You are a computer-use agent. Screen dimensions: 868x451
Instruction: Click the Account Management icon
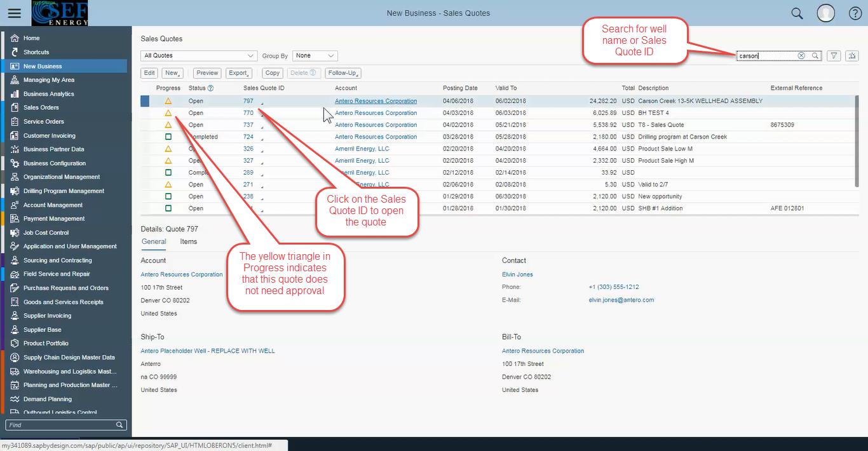(x=15, y=205)
